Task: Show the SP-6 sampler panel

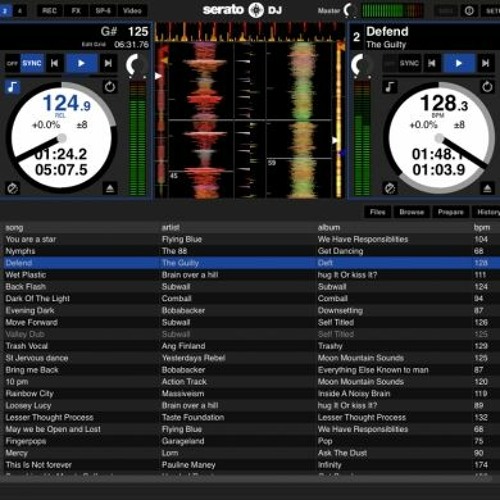Action: 103,11
